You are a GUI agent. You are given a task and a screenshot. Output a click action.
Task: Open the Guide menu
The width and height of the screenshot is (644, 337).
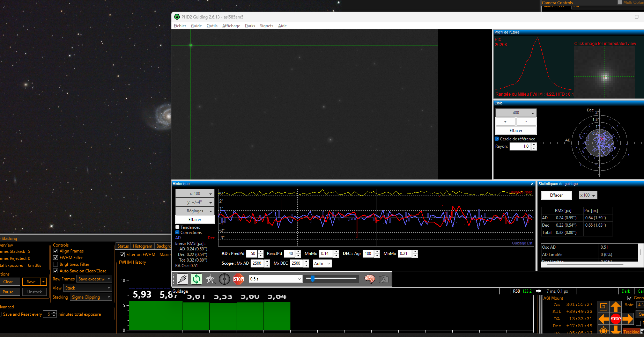197,26
